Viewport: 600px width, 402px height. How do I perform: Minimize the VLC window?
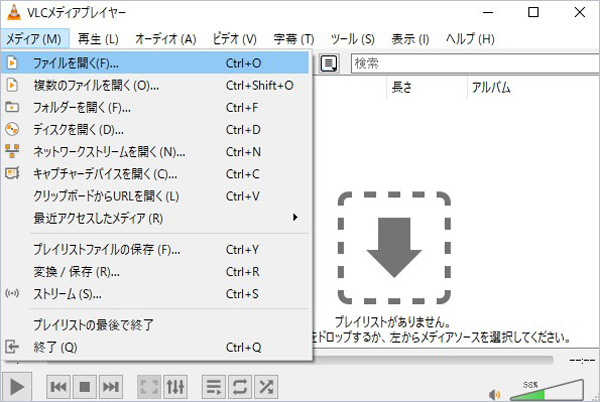pos(488,12)
